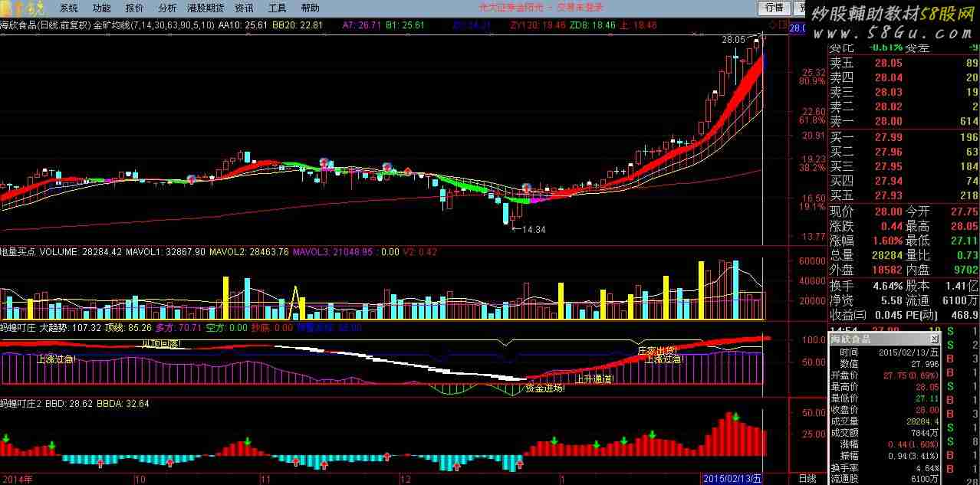
Task: Click the 从顶回落! signal label
Action: 161,344
